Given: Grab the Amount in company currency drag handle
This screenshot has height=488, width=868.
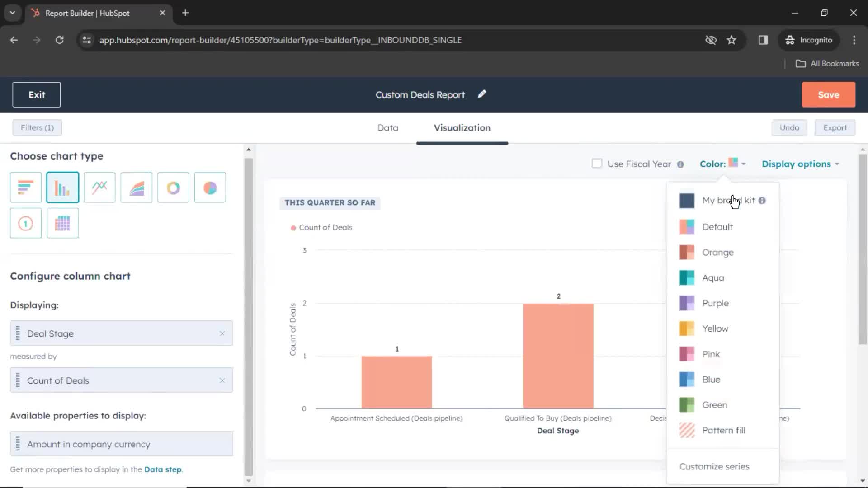Looking at the screenshot, I should click(18, 444).
